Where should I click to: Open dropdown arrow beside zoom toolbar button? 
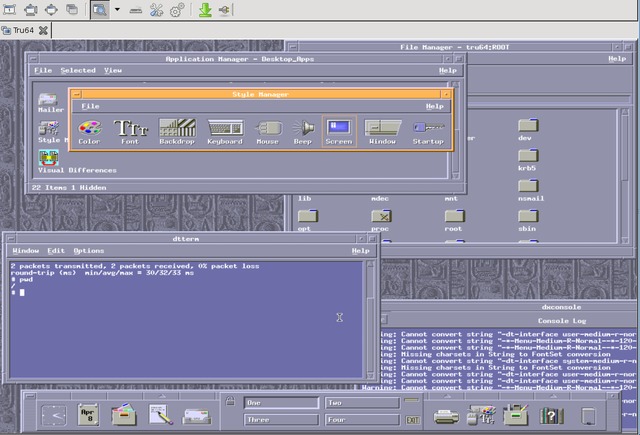point(117,9)
